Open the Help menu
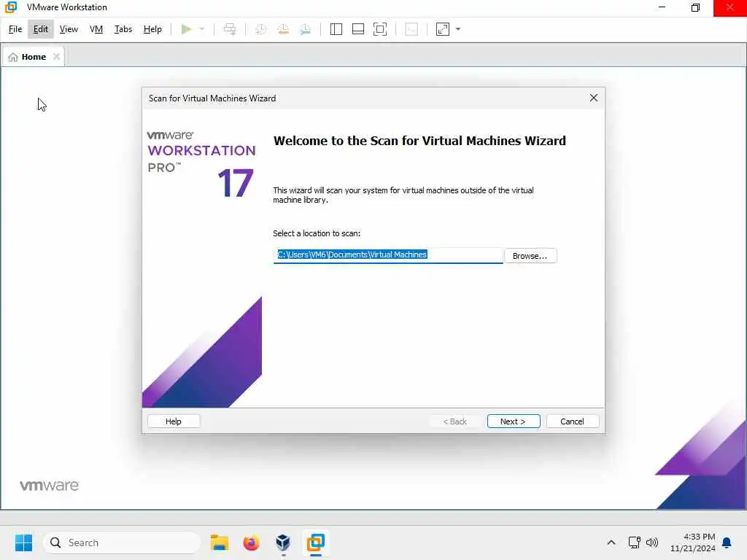 point(152,29)
